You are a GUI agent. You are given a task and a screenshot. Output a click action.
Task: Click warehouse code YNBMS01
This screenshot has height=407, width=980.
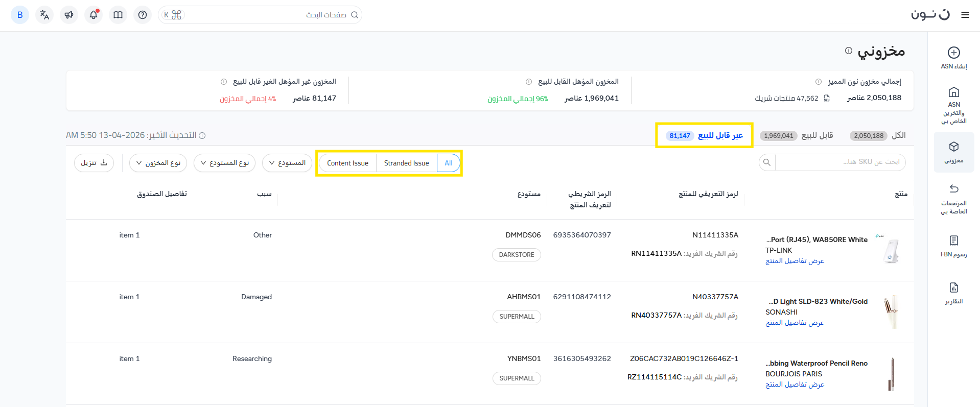[x=524, y=358]
